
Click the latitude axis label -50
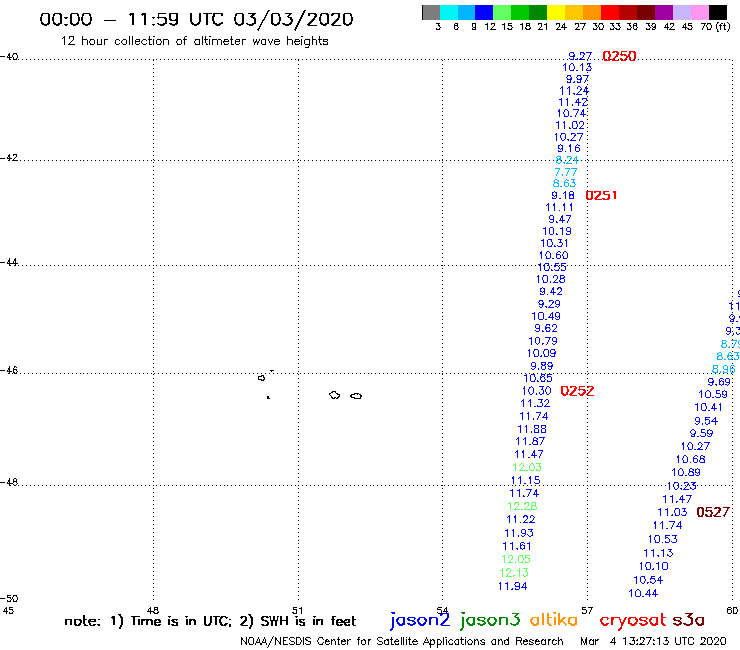point(9,598)
